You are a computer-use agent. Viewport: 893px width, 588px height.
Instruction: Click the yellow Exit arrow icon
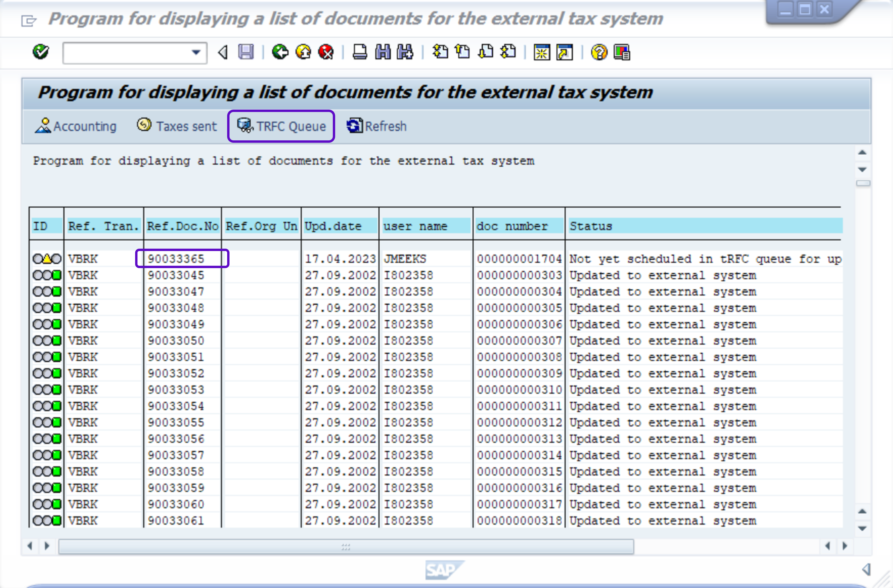(303, 52)
